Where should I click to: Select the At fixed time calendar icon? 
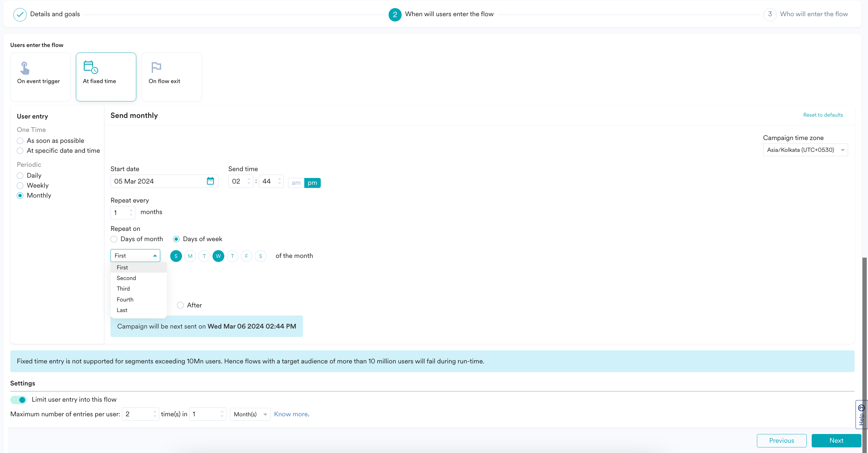coord(90,67)
